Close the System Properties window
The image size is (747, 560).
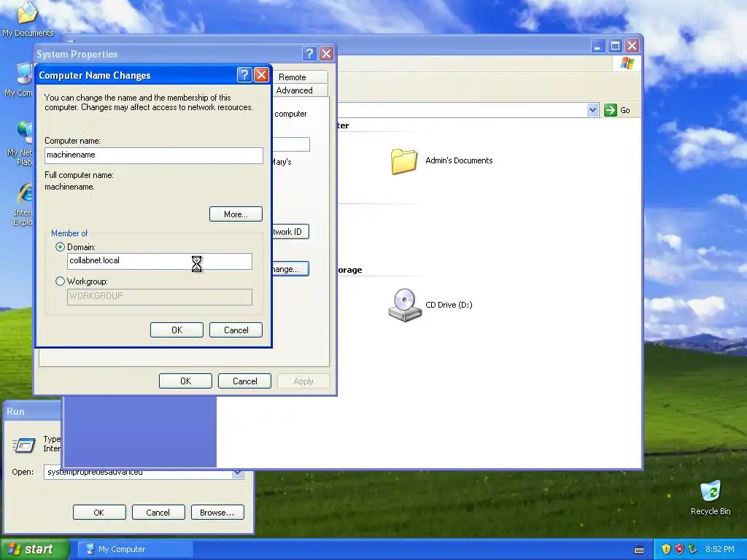point(326,53)
